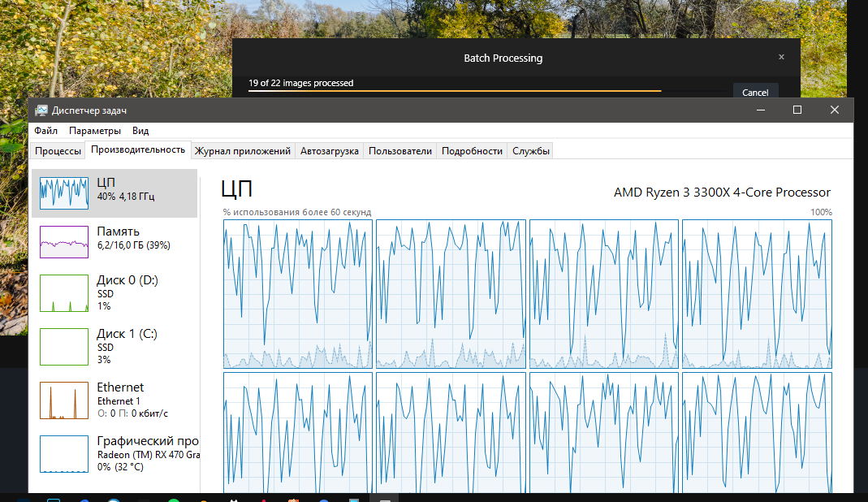The width and height of the screenshot is (868, 502).
Task: Click the Task Manager title bar icon
Action: pos(41,110)
